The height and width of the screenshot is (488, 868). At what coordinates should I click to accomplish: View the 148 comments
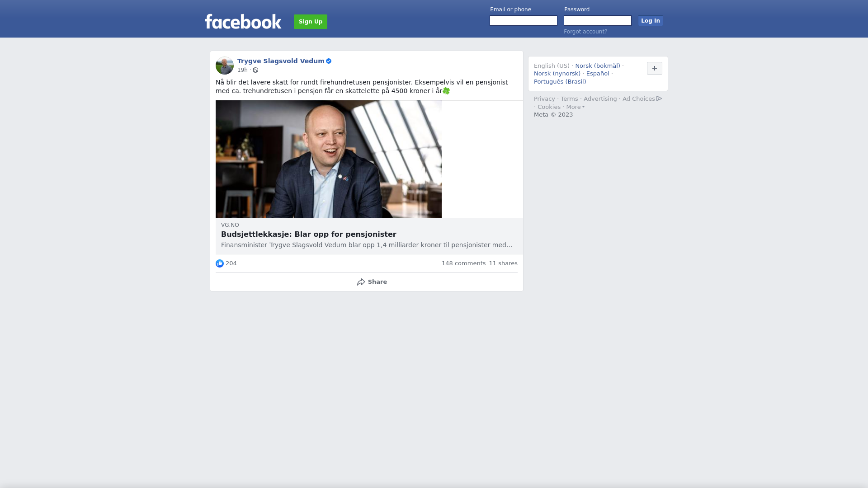tap(463, 263)
